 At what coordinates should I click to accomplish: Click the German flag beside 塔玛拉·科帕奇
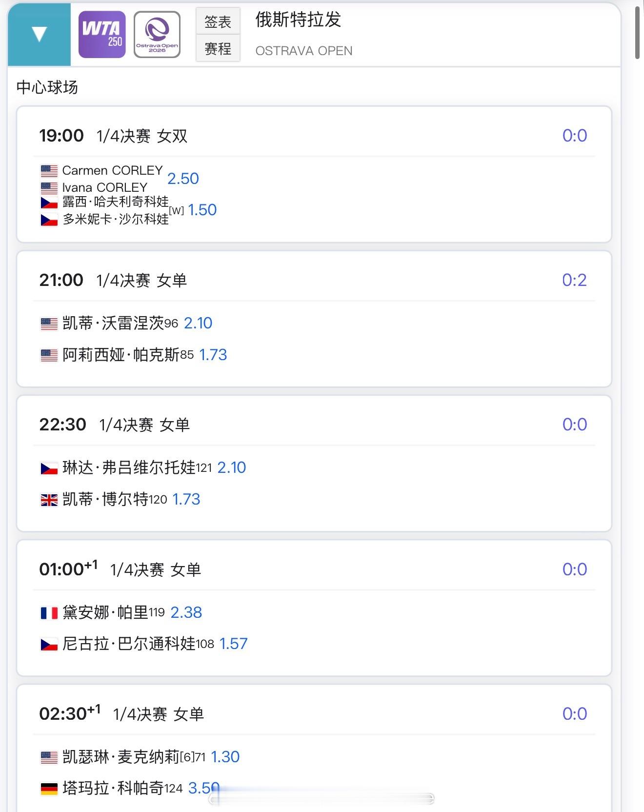click(x=49, y=789)
